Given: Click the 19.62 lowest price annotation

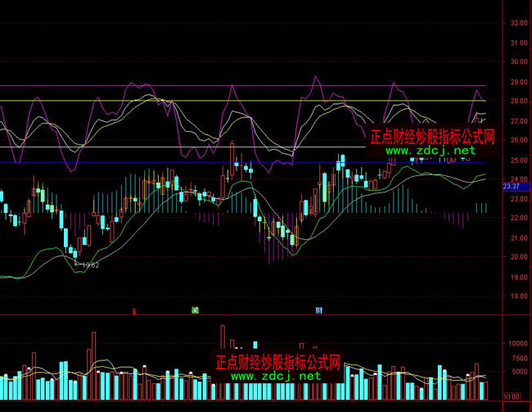Looking at the screenshot, I should [x=88, y=265].
